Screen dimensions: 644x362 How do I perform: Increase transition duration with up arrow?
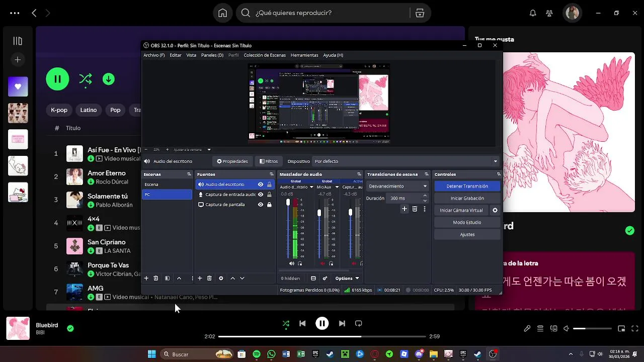[x=425, y=196]
